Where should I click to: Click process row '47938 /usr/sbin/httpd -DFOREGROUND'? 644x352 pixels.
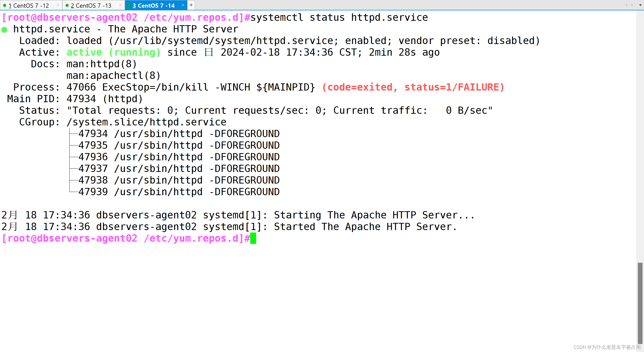[x=179, y=180]
